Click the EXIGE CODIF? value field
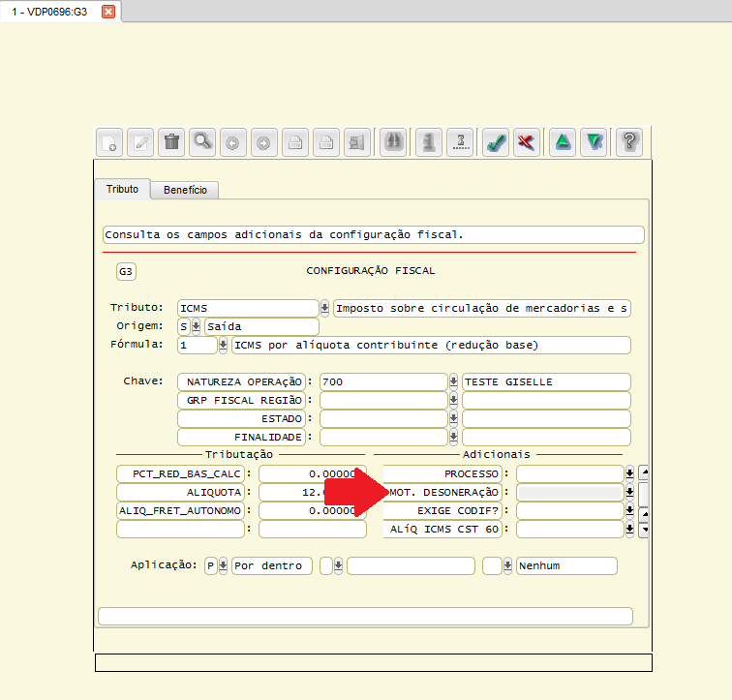 click(x=570, y=510)
